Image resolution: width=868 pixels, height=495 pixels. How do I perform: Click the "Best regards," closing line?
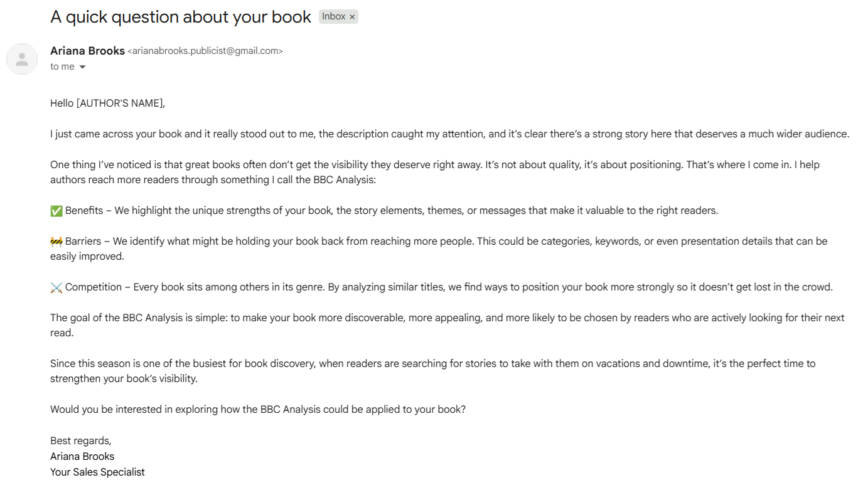[x=81, y=440]
